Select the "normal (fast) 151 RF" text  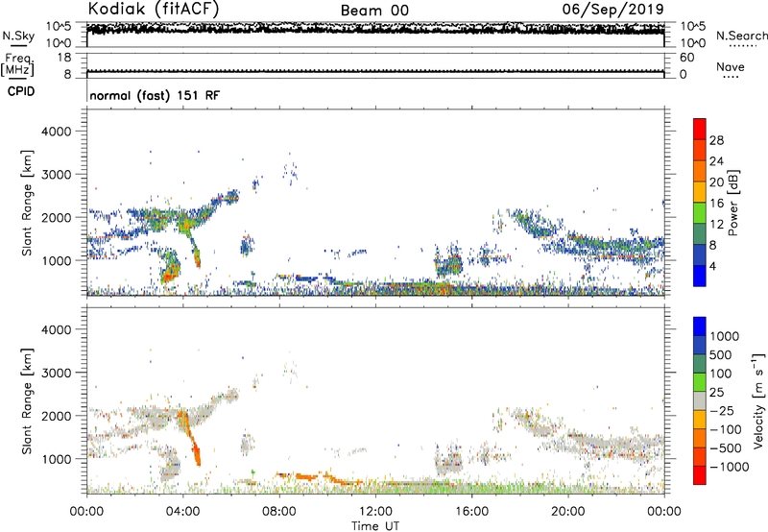[x=155, y=95]
